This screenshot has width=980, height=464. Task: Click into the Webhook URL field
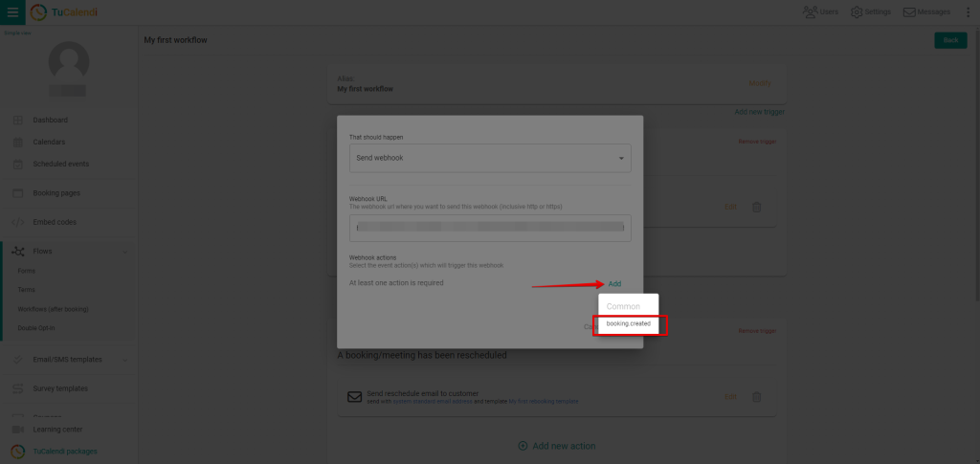[x=489, y=228]
